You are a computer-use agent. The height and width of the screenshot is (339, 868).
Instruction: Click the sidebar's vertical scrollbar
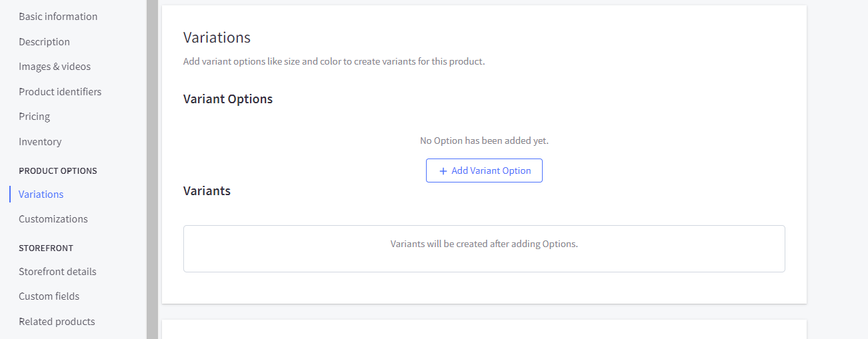click(152, 169)
